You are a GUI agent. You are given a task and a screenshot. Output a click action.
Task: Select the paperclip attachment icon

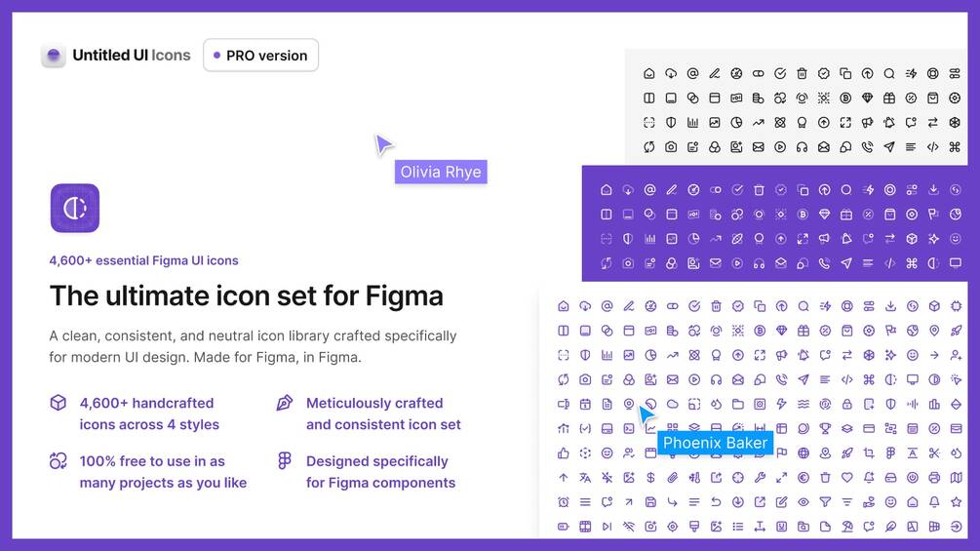(672, 478)
